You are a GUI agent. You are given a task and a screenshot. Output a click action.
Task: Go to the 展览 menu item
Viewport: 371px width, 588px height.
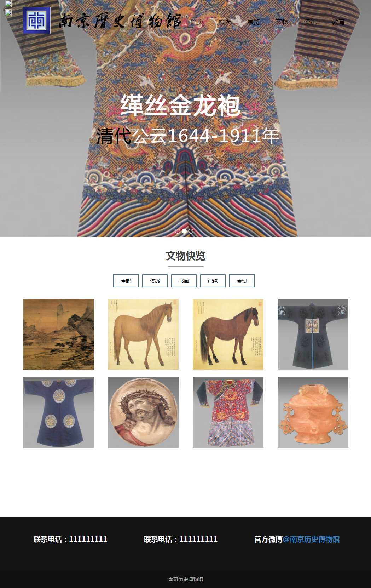pos(254,22)
